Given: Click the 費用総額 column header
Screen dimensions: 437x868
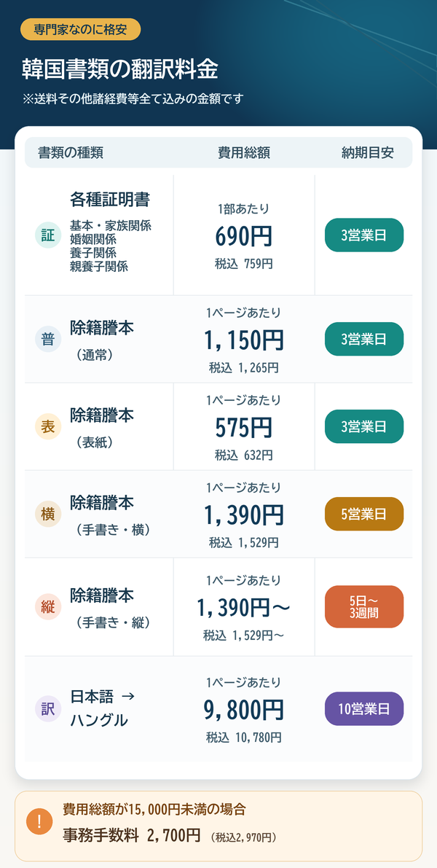Looking at the screenshot, I should (x=244, y=153).
